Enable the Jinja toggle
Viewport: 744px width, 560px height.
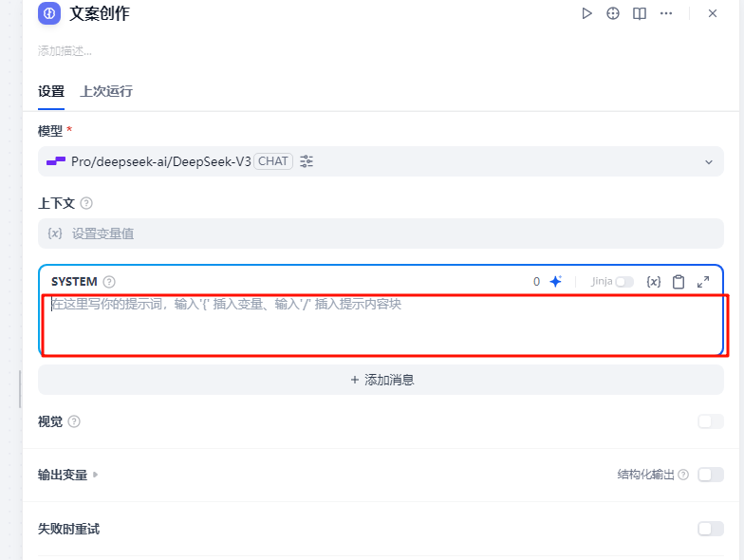(x=624, y=282)
